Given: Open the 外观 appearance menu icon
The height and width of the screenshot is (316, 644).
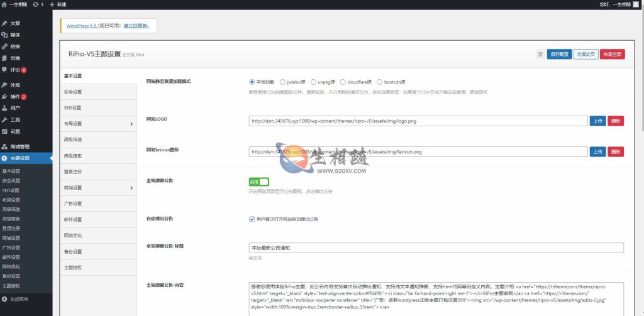Looking at the screenshot, I should (x=4, y=85).
